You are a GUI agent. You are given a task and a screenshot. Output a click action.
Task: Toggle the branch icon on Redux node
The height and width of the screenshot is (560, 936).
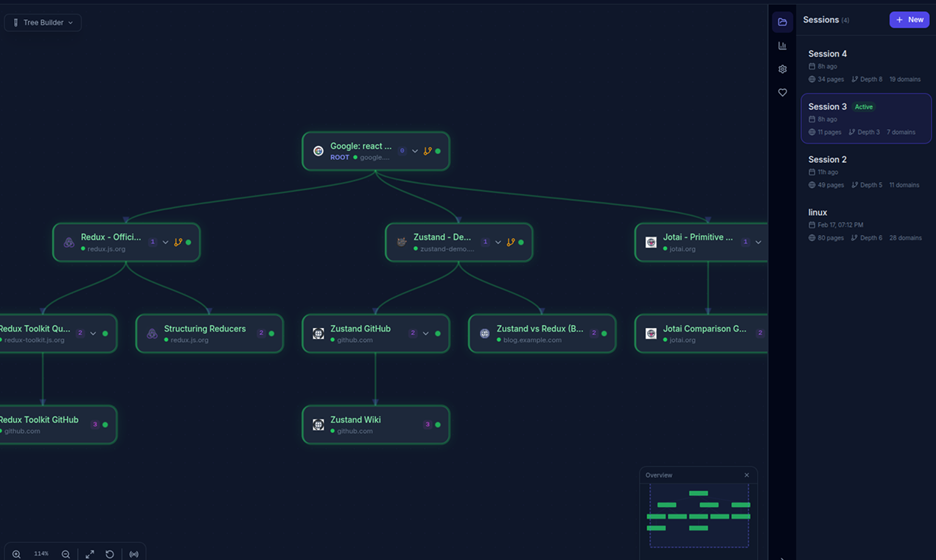click(x=178, y=241)
